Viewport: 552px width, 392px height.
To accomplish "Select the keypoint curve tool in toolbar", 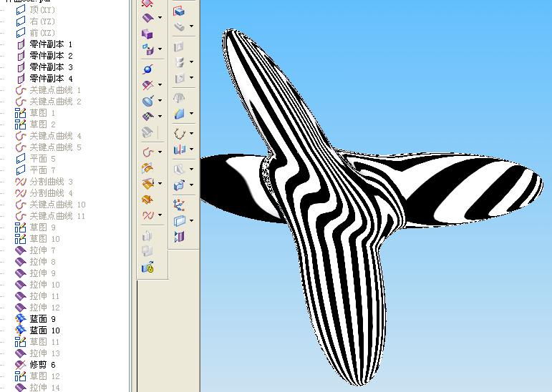I will 148,152.
